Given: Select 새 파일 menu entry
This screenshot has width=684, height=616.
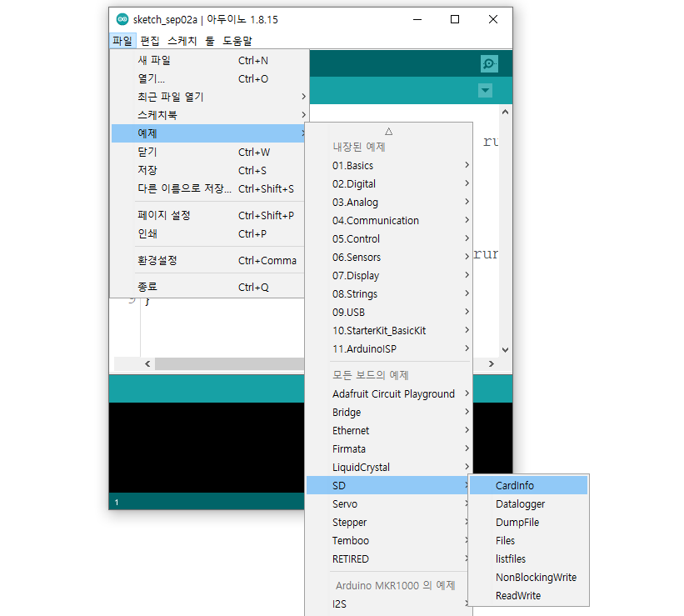Looking at the screenshot, I should [209, 60].
